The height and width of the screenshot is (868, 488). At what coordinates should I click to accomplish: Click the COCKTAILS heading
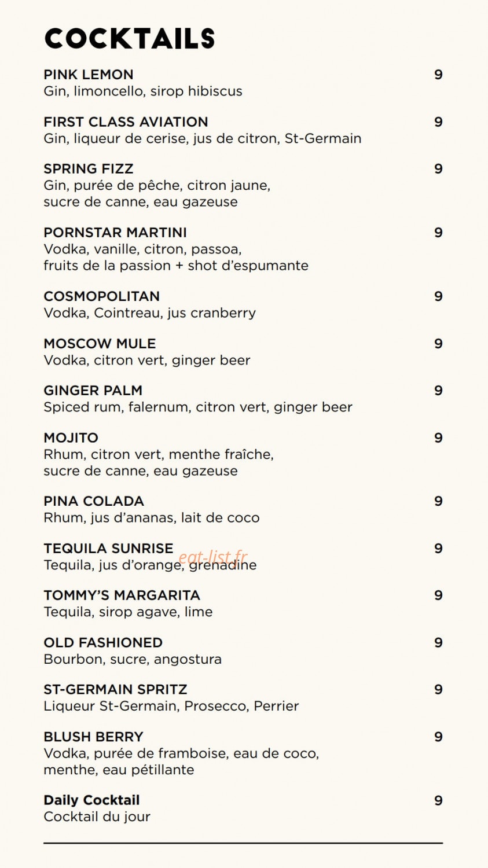tap(129, 39)
